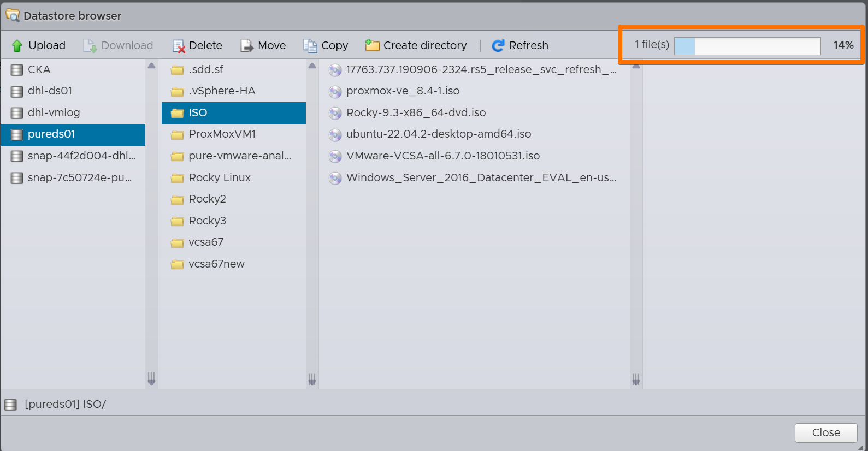868x451 pixels.
Task: Click the Delete icon in toolbar
Action: [179, 46]
